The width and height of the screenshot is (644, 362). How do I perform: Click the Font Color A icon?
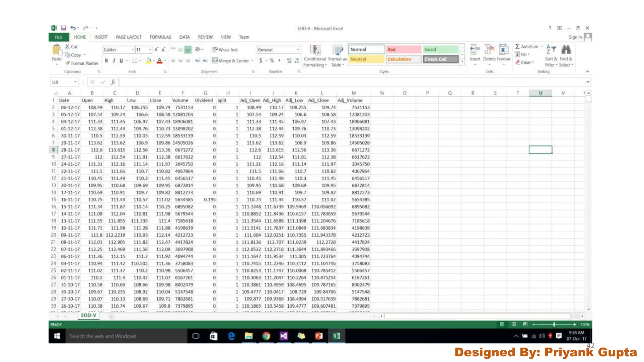click(159, 60)
